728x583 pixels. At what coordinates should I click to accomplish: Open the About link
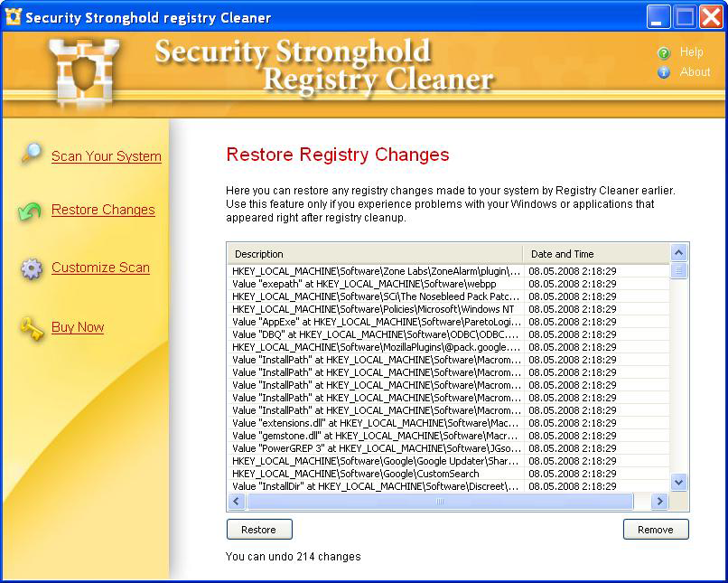(695, 72)
